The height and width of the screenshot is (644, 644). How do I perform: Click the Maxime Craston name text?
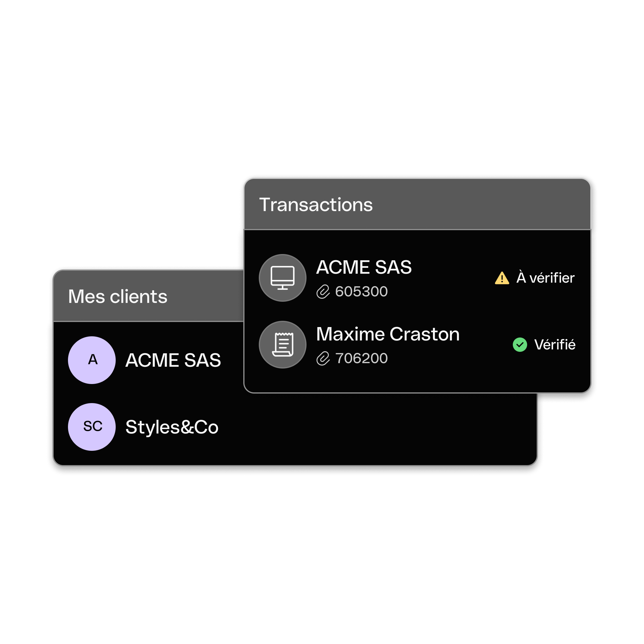pos(388,334)
